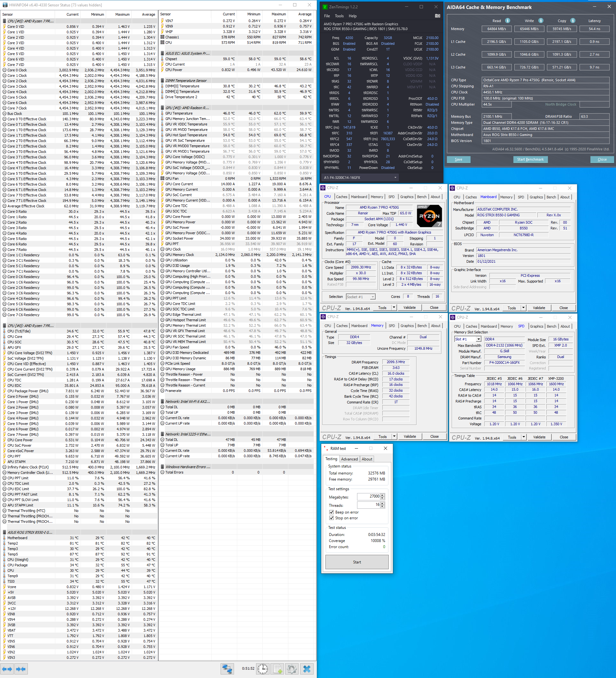
Task: Click Start Benchmark in AIDA64
Action: point(530,159)
